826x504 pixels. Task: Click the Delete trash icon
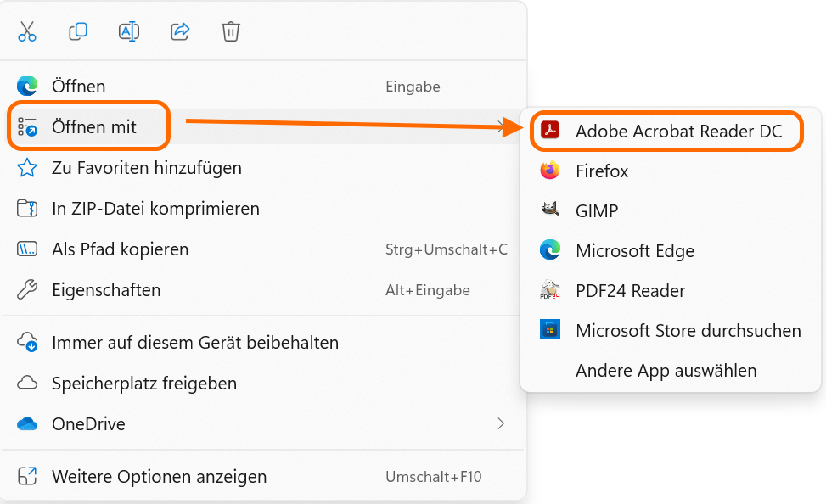[231, 32]
